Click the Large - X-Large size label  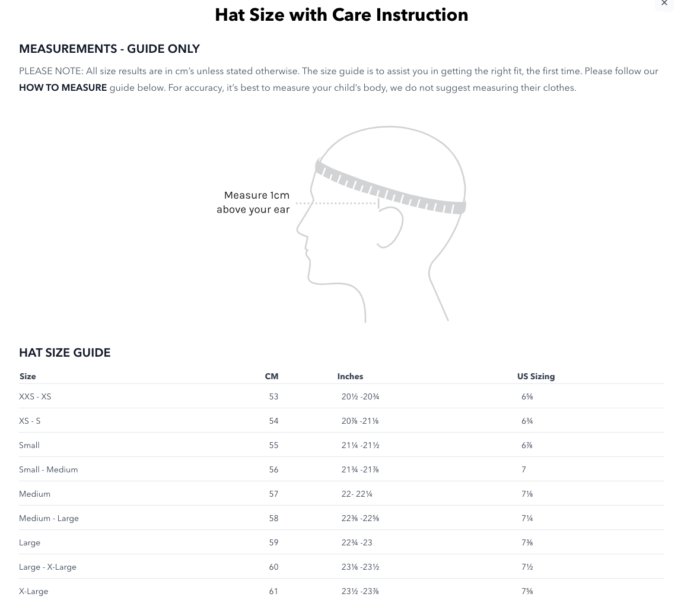click(x=48, y=567)
